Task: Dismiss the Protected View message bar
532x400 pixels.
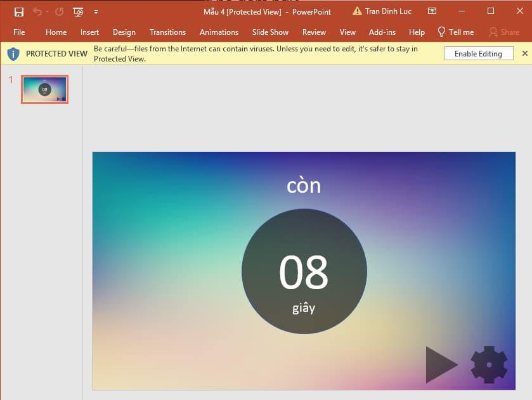Action: pos(526,53)
